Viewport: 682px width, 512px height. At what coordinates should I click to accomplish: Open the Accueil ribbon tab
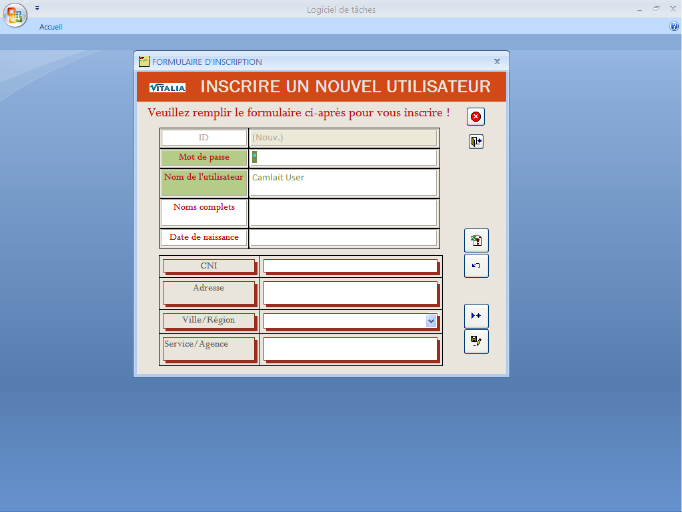click(x=51, y=27)
